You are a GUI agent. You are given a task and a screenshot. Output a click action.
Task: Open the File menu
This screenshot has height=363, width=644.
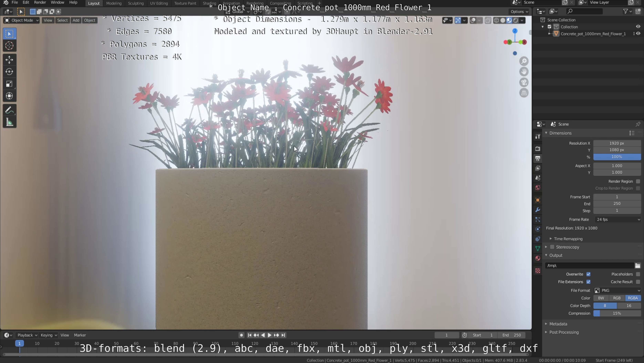(x=15, y=3)
